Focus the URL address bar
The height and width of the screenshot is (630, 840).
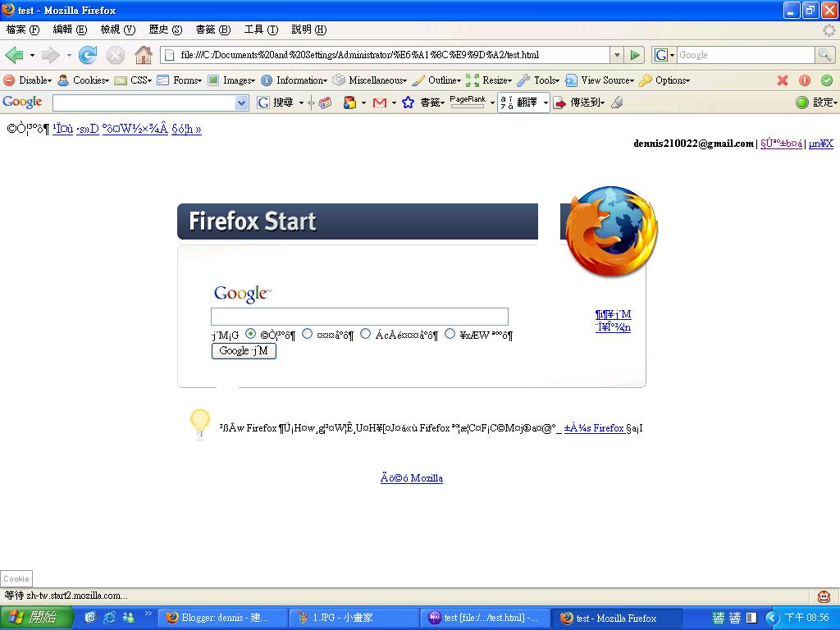click(x=386, y=55)
